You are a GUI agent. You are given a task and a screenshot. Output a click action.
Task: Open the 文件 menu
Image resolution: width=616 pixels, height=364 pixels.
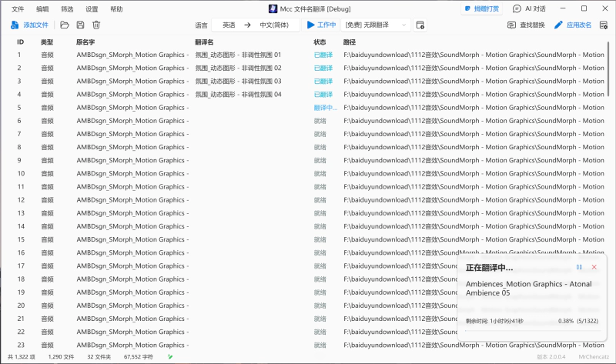coord(18,8)
